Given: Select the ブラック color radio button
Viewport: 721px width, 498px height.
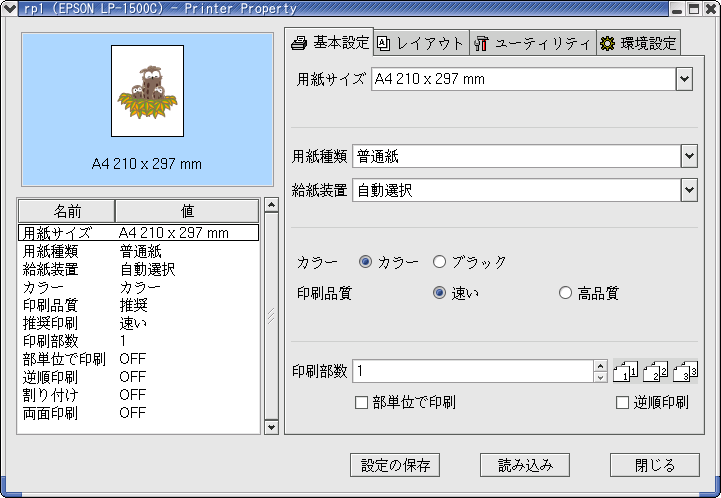Looking at the screenshot, I should tap(440, 262).
